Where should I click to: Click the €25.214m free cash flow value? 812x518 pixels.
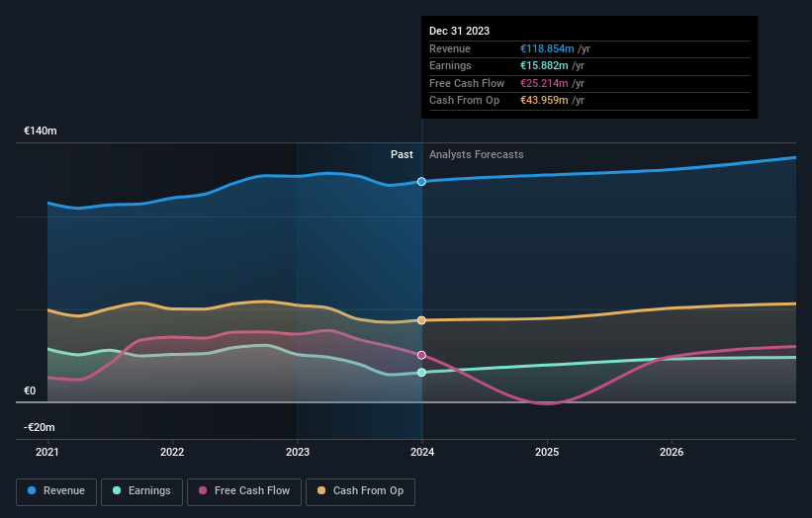click(544, 83)
